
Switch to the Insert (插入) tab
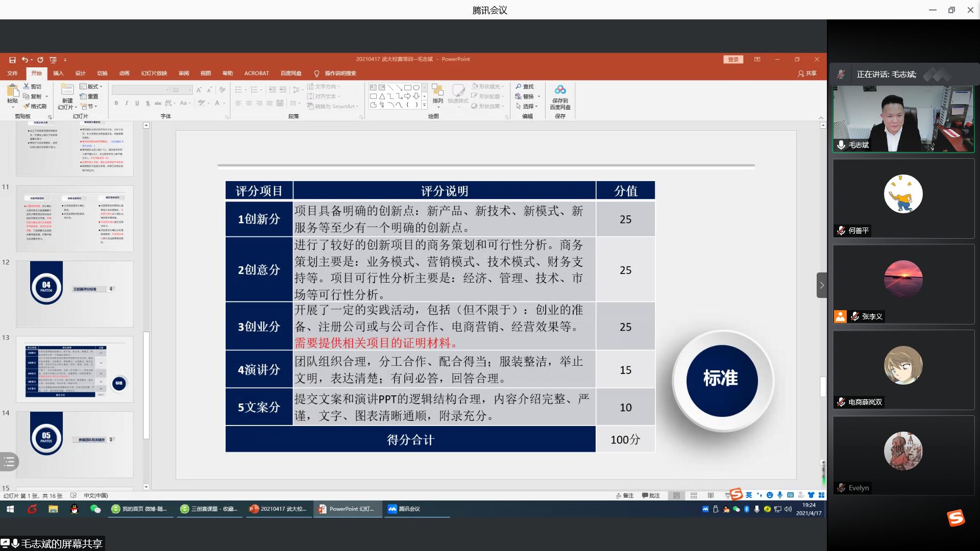[x=58, y=73]
